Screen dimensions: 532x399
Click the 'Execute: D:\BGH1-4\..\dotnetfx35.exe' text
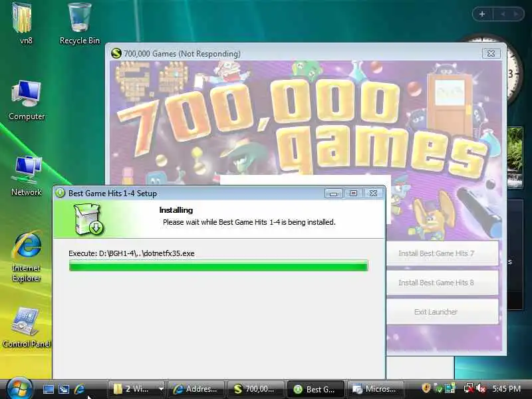pyautogui.click(x=131, y=253)
